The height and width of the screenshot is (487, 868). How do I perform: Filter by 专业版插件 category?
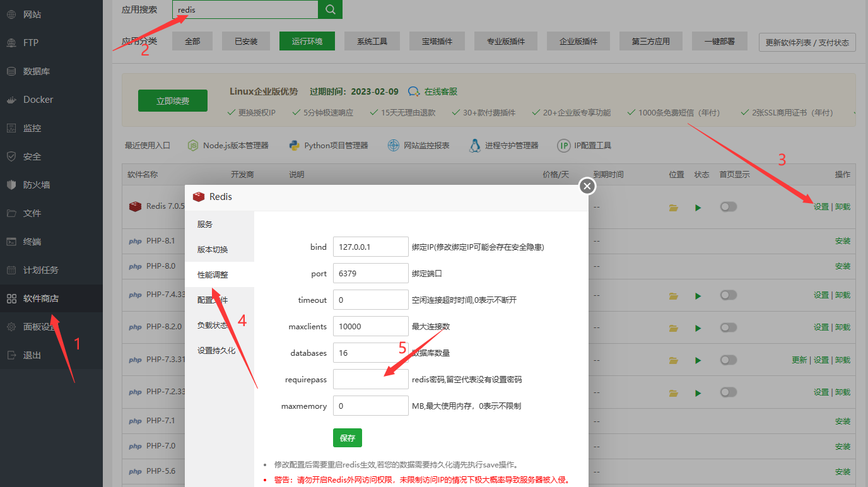click(506, 41)
